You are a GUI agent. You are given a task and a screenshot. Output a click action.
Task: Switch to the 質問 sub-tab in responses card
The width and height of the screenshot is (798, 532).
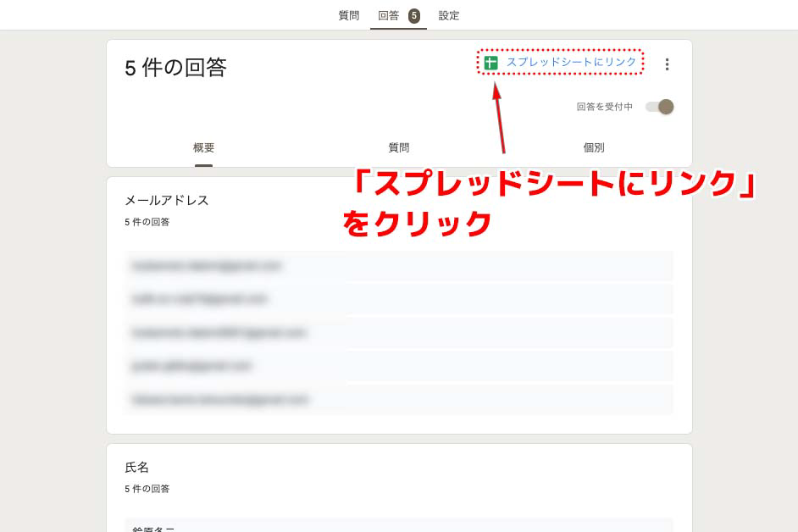tap(398, 147)
